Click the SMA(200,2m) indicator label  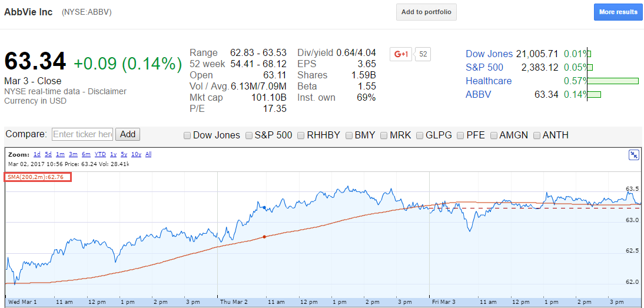38,177
